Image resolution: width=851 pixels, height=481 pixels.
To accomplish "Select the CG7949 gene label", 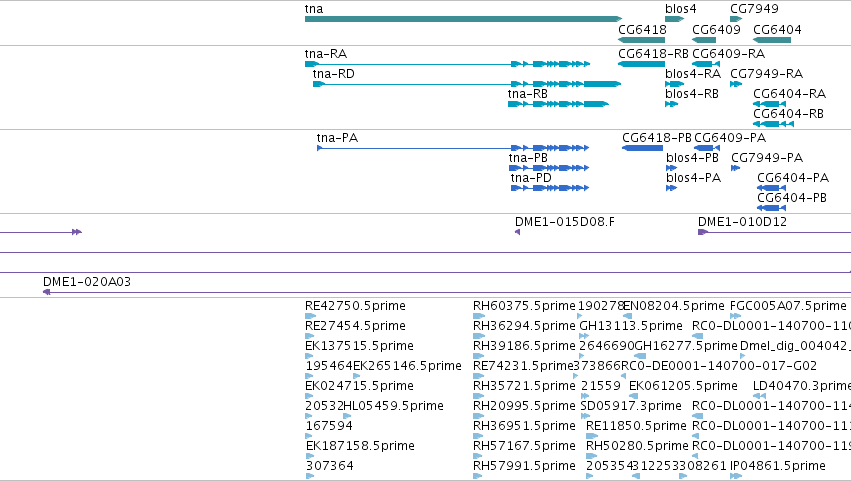I will [754, 9].
